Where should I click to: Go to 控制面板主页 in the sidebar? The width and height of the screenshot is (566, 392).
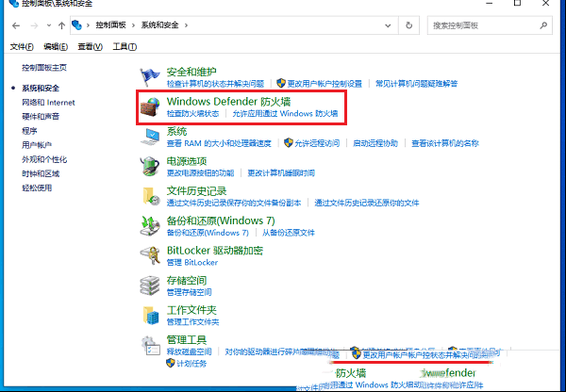[44, 68]
